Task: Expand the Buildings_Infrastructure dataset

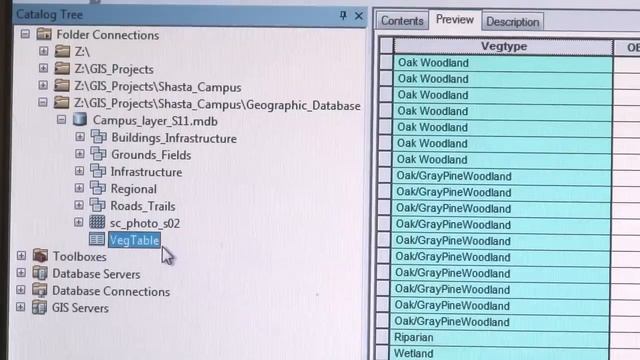Action: 80,137
